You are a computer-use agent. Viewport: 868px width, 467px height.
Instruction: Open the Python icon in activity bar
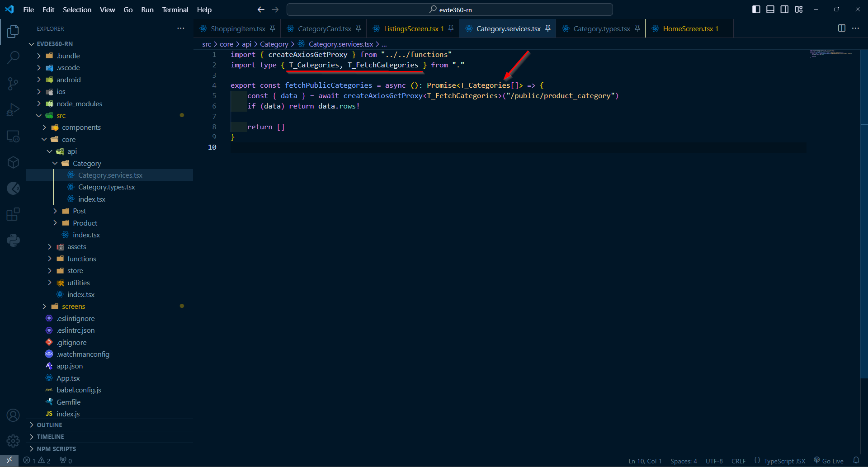pyautogui.click(x=13, y=240)
